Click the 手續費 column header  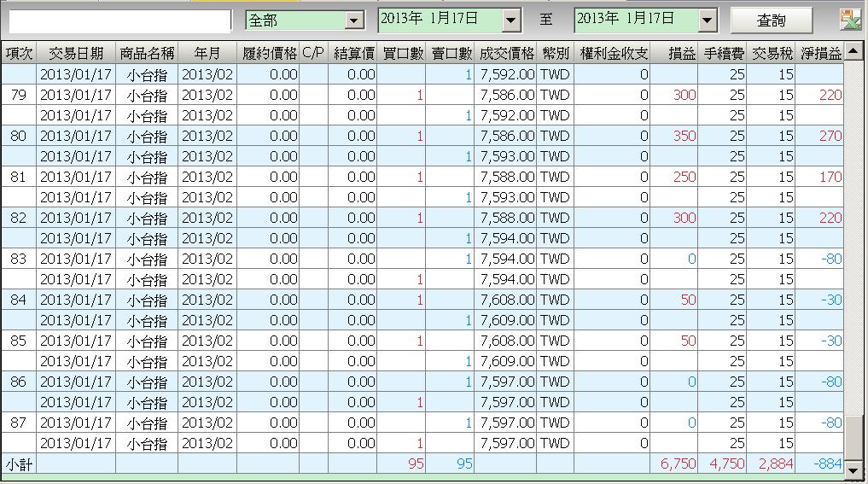[722, 53]
